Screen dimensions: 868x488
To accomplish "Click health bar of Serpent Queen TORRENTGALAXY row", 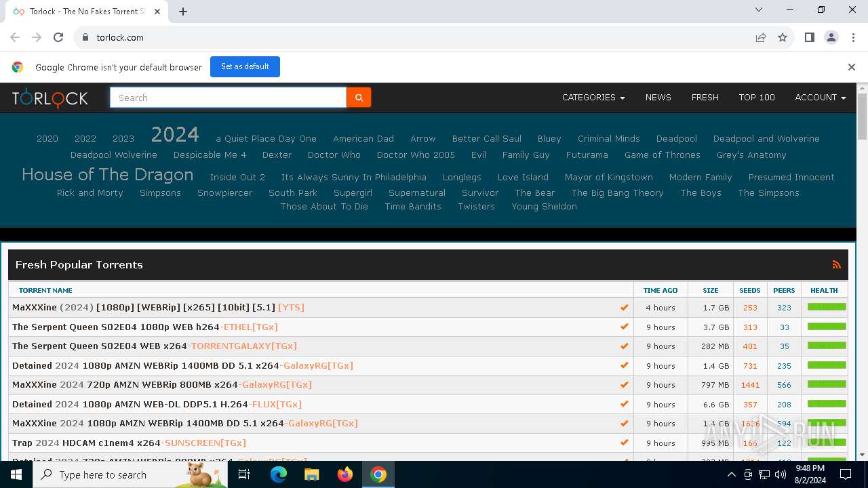I will pyautogui.click(x=827, y=346).
